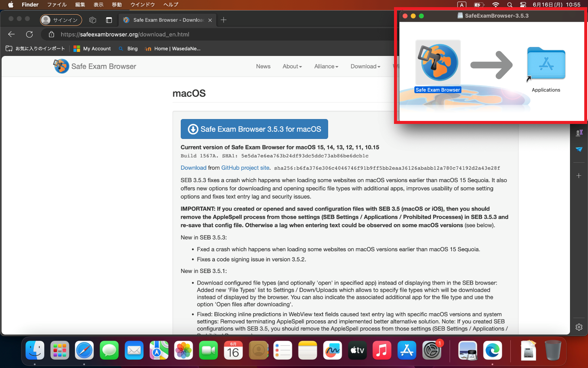Open Spotlight search in menu bar
The image size is (588, 368).
click(x=510, y=5)
